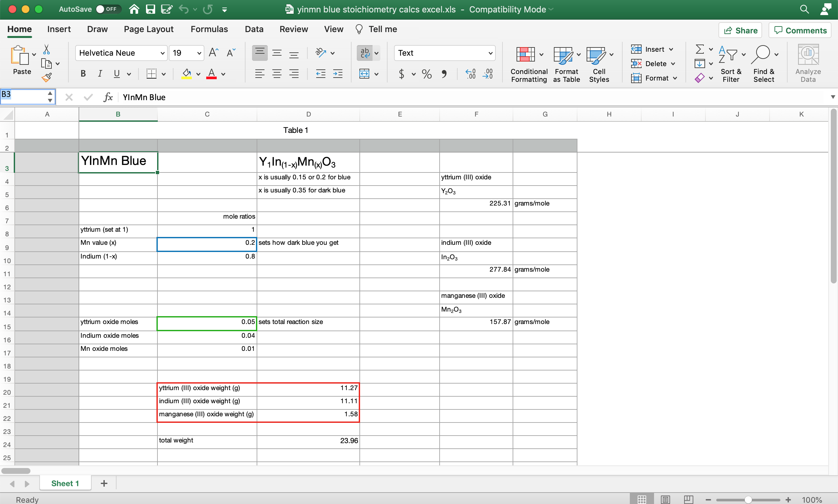
Task: Toggle bold formatting on selected cell
Action: click(x=83, y=73)
